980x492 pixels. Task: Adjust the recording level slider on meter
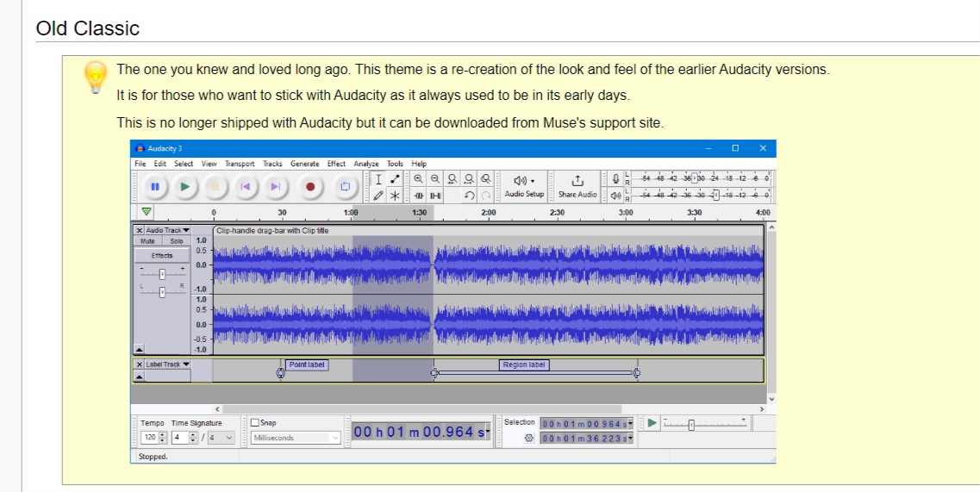pos(695,178)
